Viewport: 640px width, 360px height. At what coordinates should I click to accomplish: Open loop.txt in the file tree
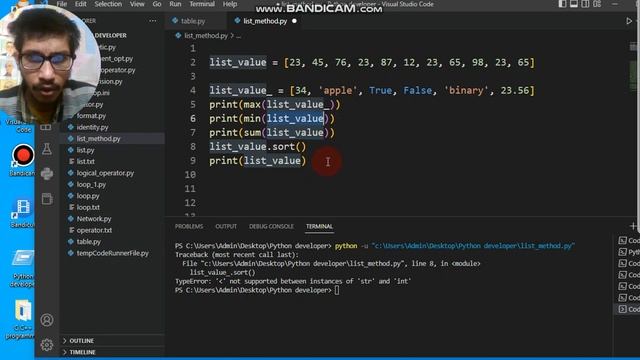pos(88,207)
